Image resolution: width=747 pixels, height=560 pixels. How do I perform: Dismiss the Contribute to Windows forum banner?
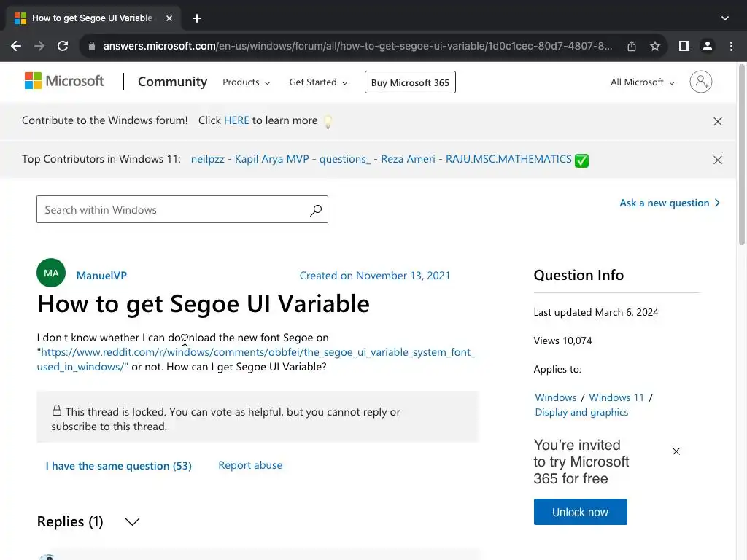[718, 122]
